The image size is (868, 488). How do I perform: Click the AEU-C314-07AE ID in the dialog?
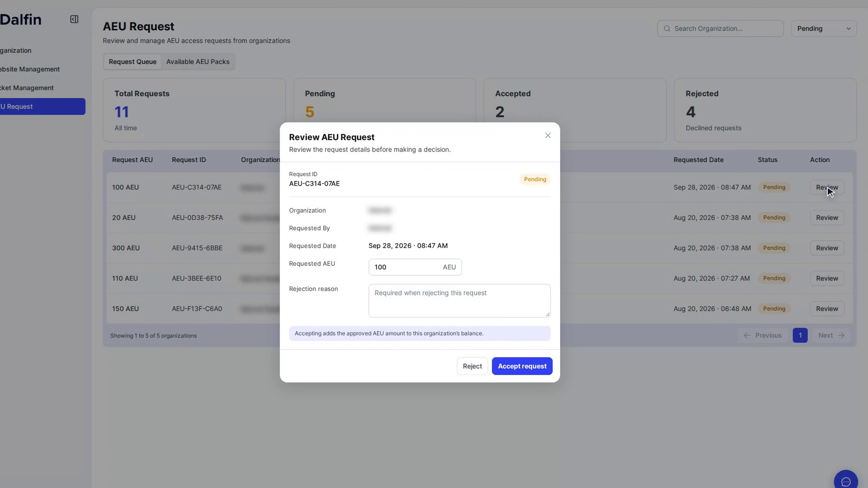coord(314,183)
